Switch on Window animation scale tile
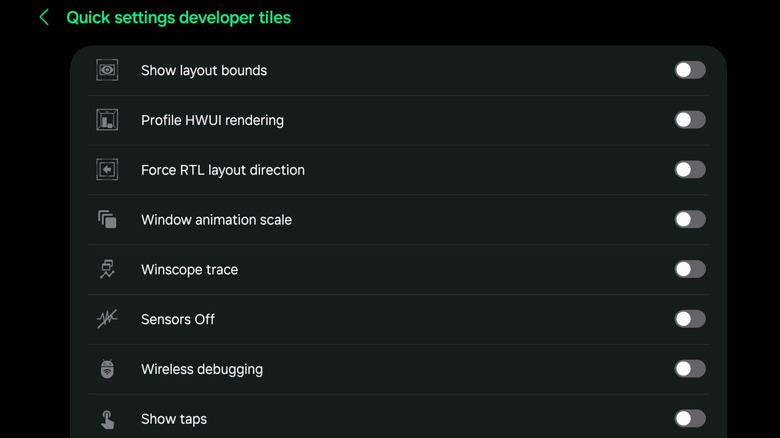This screenshot has width=780, height=438. click(689, 220)
